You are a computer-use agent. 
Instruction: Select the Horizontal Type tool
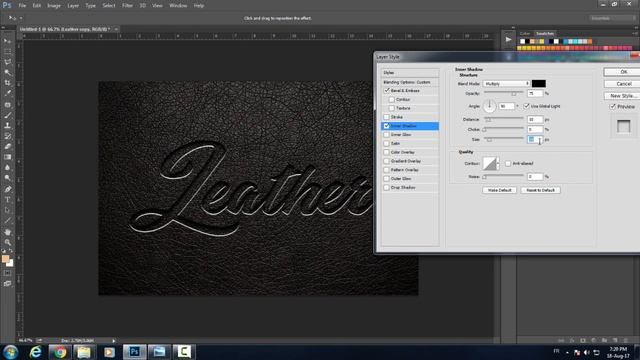tap(7, 200)
